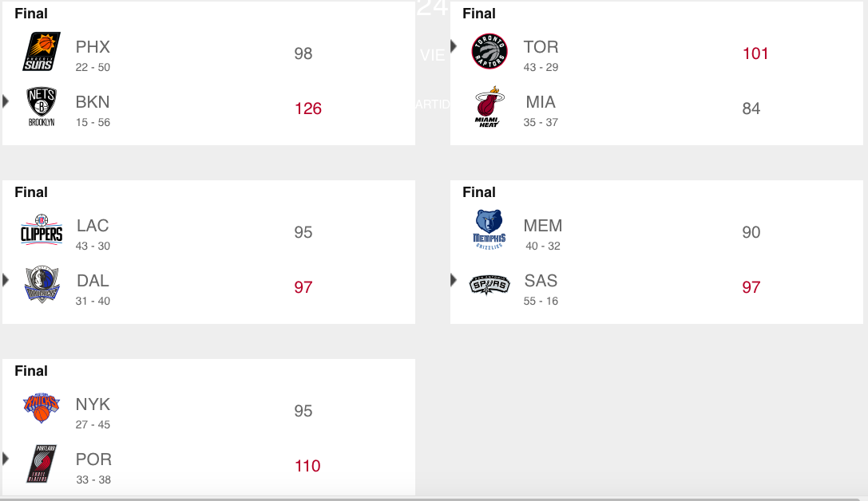
Task: Open the PHX team link
Action: [x=93, y=47]
